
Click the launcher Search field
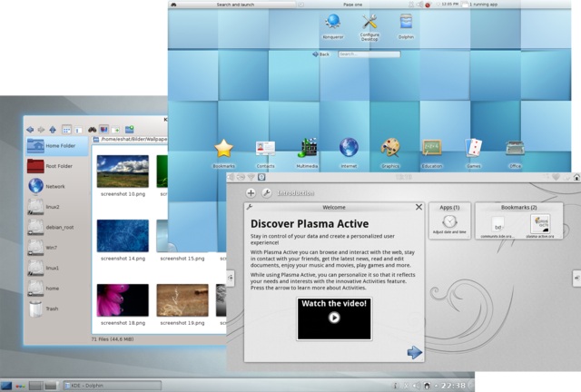click(x=369, y=54)
